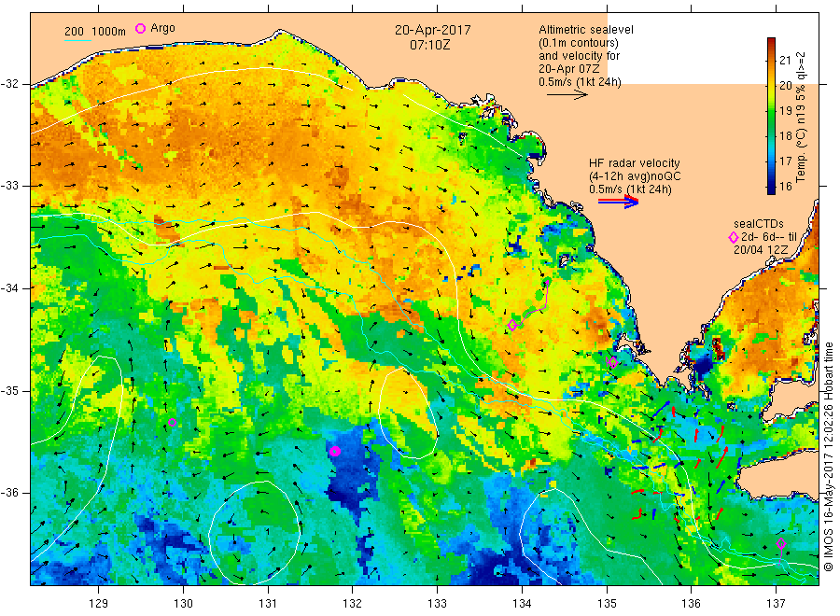Viewport: 840px width, 616px height.
Task: Click the '20/04 12Z' seal CTD date text
Action: 761,250
